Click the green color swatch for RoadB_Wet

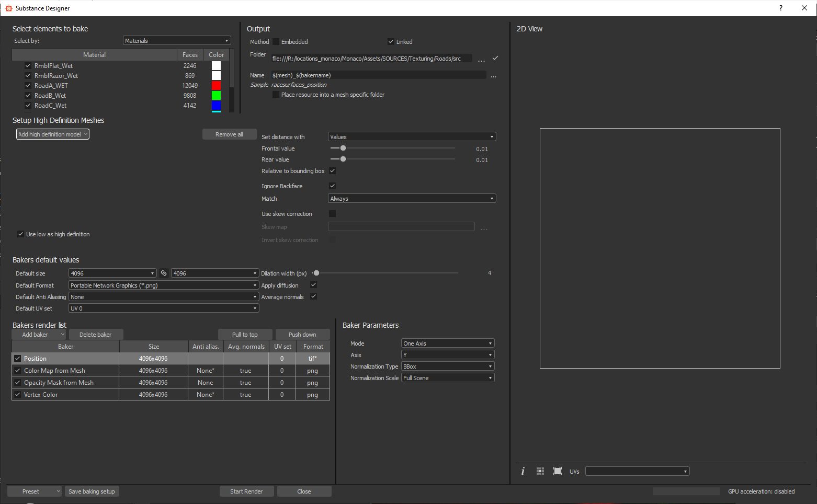[x=216, y=96]
